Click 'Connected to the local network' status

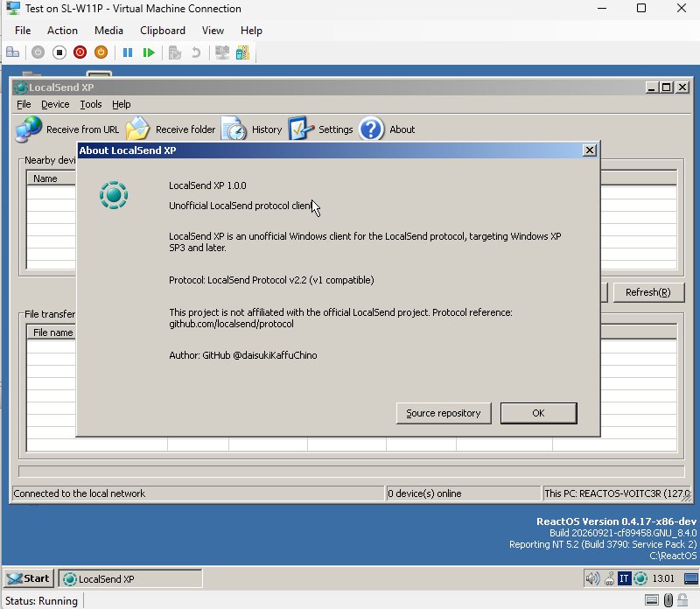tap(79, 493)
